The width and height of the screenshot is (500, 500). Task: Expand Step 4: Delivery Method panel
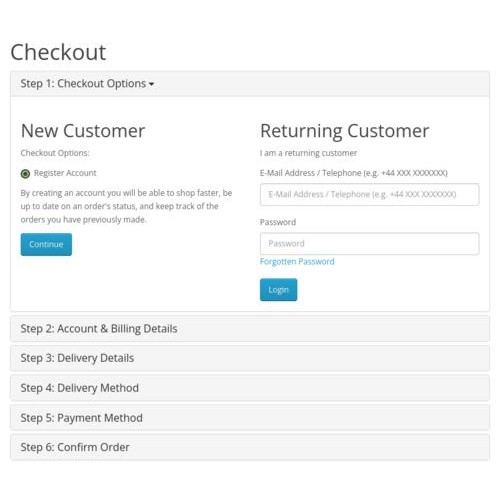250,388
